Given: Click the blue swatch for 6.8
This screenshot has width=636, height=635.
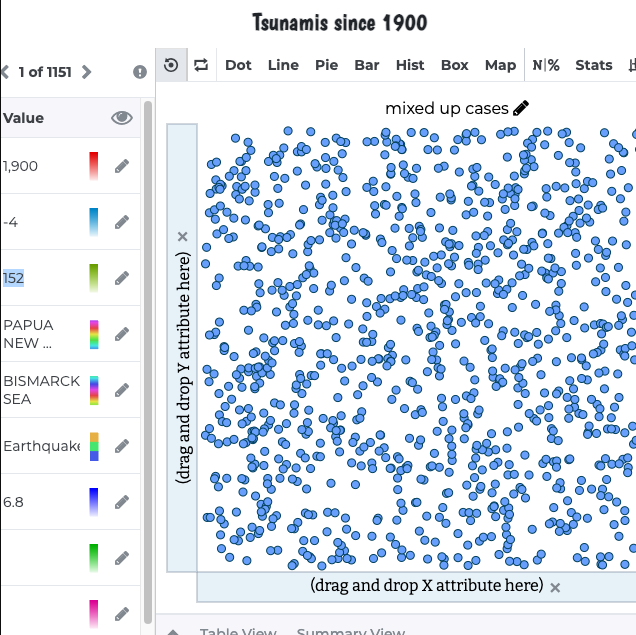Looking at the screenshot, I should click(94, 502).
